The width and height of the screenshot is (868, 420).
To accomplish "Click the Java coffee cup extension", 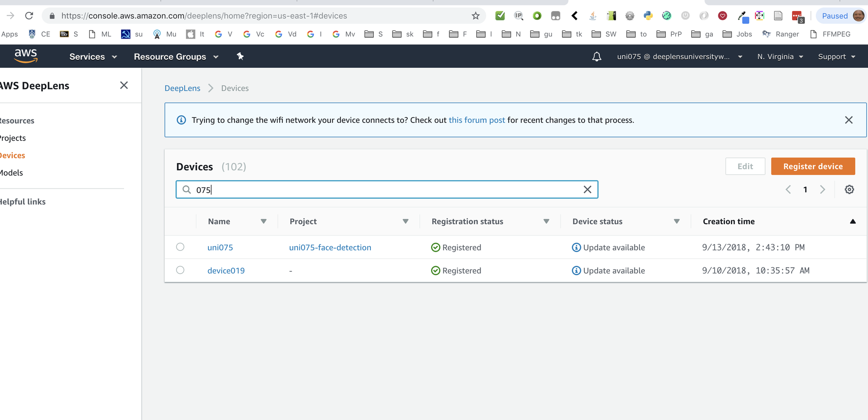I will (593, 16).
